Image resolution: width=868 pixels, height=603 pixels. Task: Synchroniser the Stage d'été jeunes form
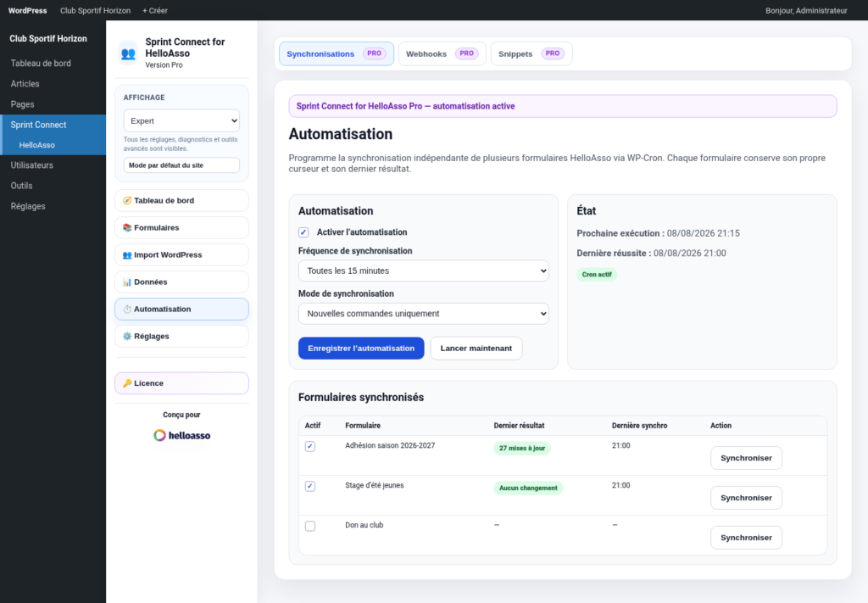746,498
